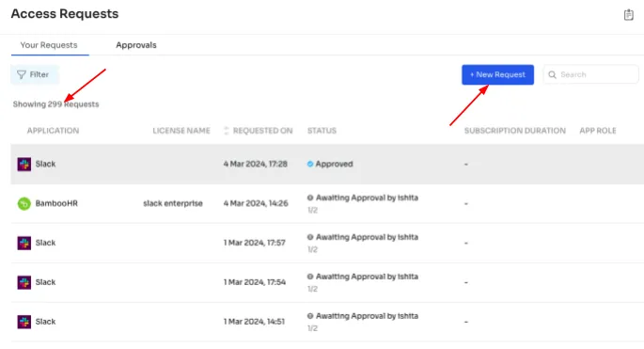Click the Access Requests page title
Screen dimensions: 644x349
coord(65,13)
